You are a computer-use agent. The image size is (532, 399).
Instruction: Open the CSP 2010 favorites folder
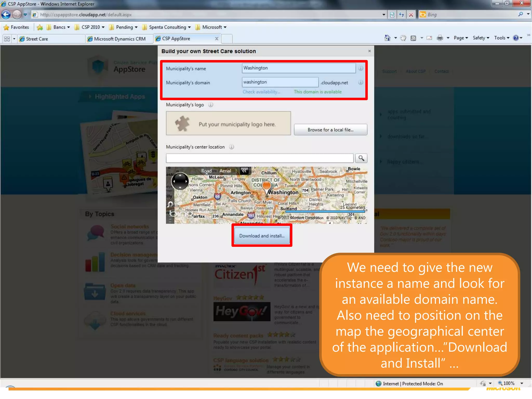click(90, 27)
